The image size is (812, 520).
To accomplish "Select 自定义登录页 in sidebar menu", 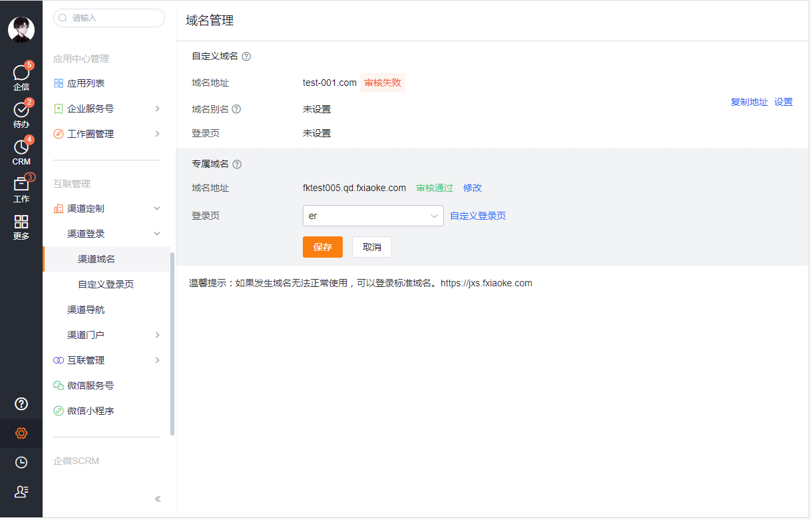I will [x=106, y=284].
